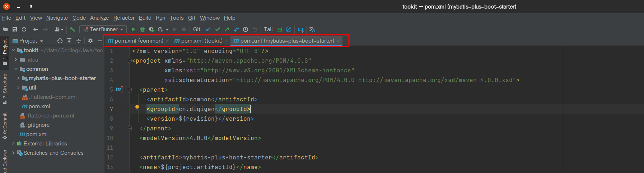
Task: Open the Navigate menu
Action: coord(57,18)
